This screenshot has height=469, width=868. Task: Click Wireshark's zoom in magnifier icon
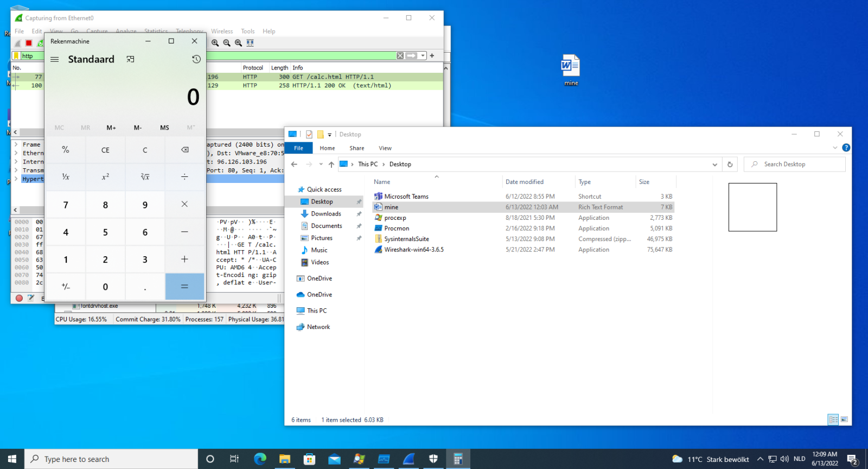pos(215,43)
